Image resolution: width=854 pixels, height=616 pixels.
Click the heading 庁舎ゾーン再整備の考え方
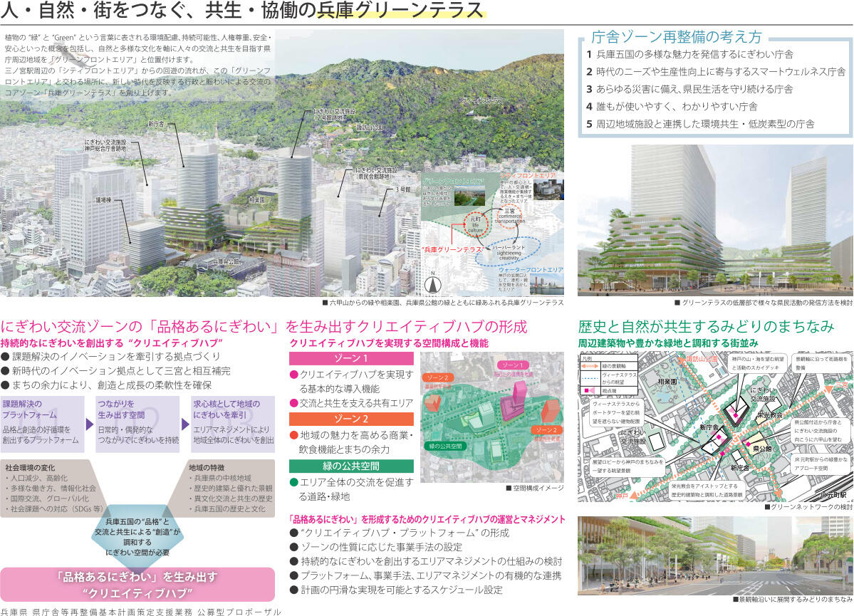tap(677, 37)
